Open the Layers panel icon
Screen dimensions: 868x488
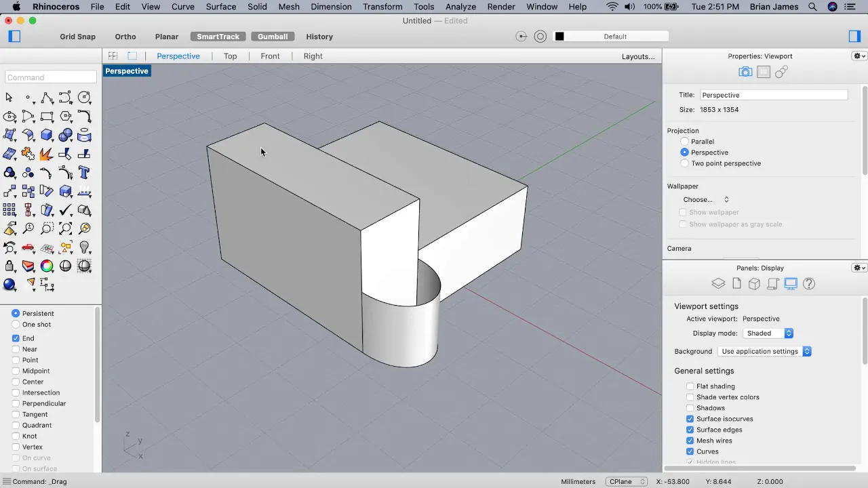[x=718, y=284]
